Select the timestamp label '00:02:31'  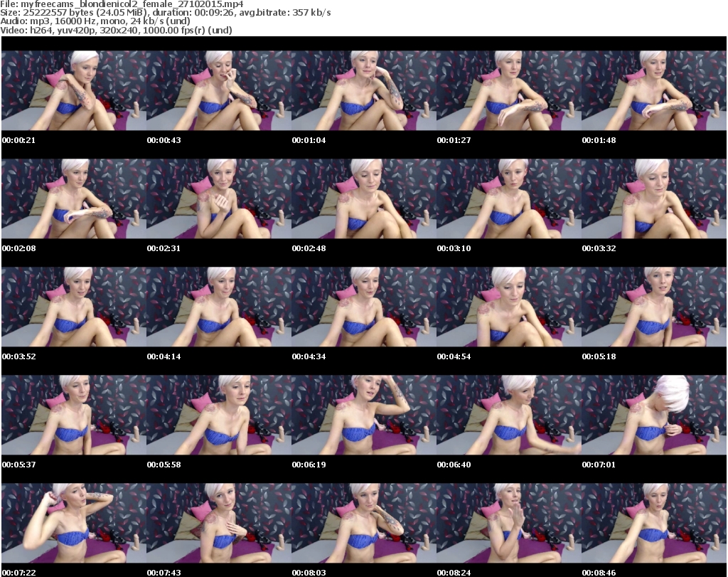tap(164, 248)
